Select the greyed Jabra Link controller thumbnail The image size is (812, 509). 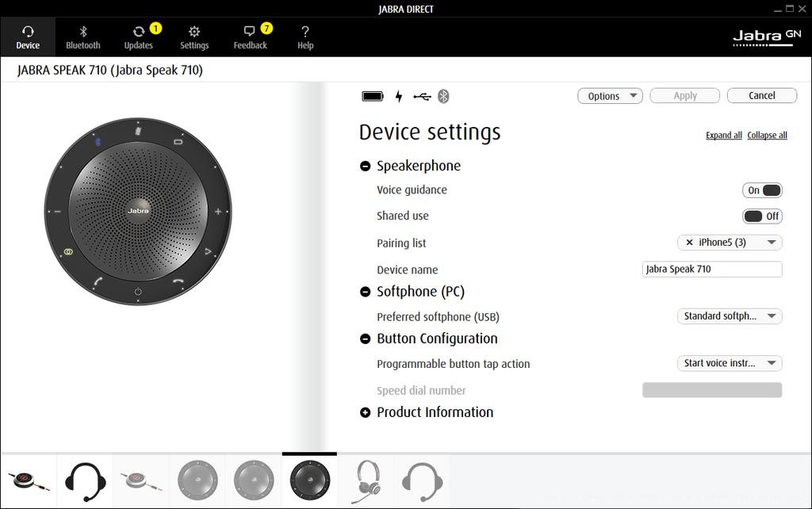(141, 481)
